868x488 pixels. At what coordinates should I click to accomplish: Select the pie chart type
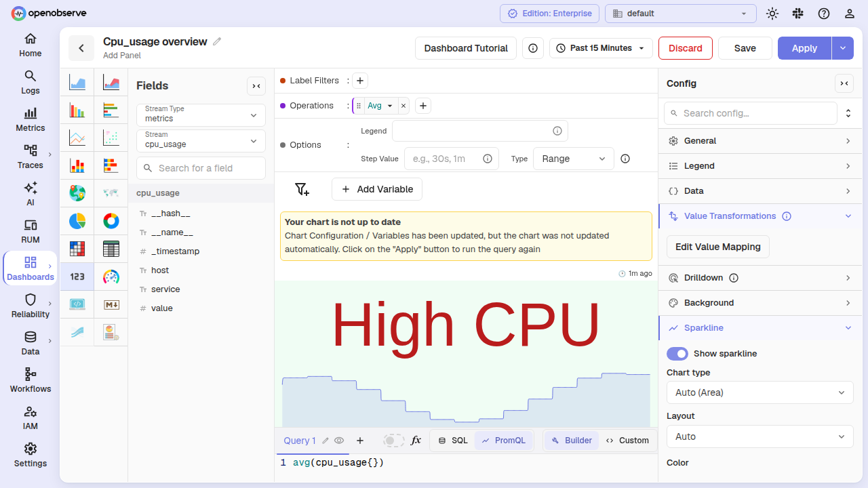click(77, 221)
